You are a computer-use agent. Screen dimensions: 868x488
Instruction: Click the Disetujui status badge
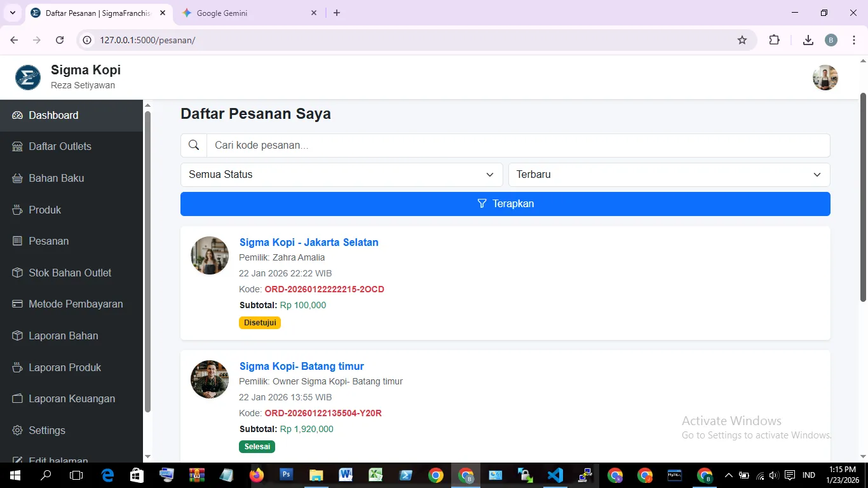260,323
